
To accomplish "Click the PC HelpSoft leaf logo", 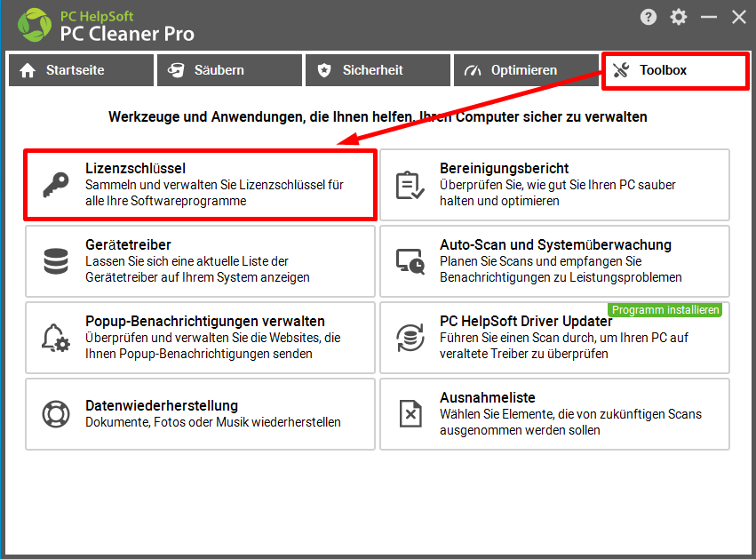I will (35, 25).
